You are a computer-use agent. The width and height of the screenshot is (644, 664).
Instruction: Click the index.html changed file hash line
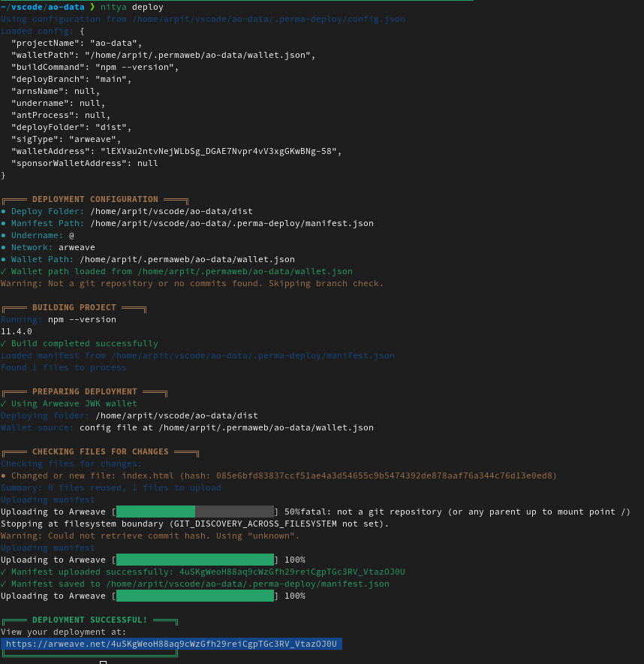278,475
